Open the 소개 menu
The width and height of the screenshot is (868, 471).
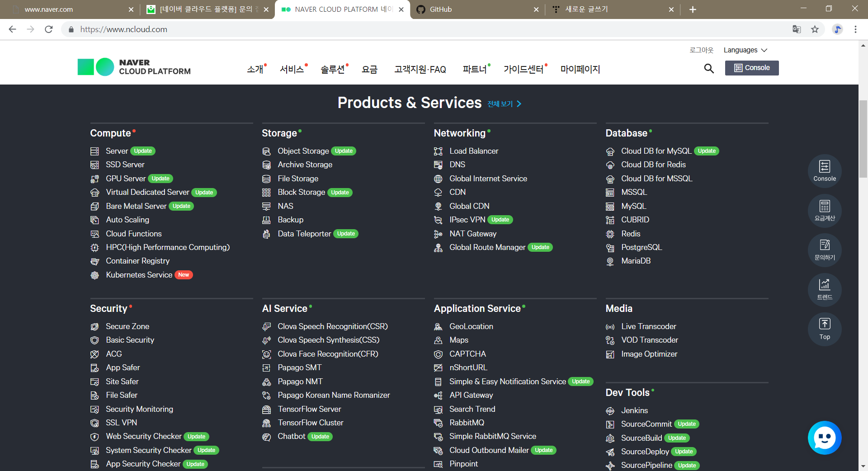[x=255, y=69]
